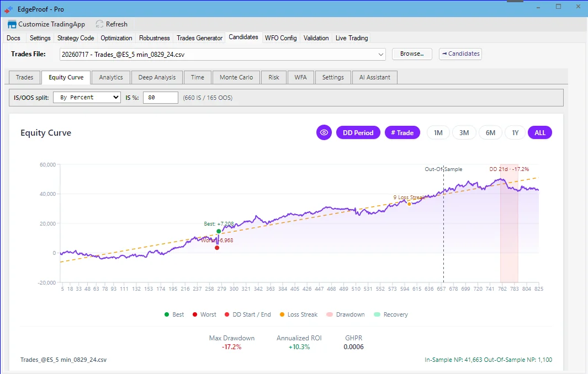The image size is (588, 374).
Task: Click the Customize TradingApp icon
Action: (12, 24)
